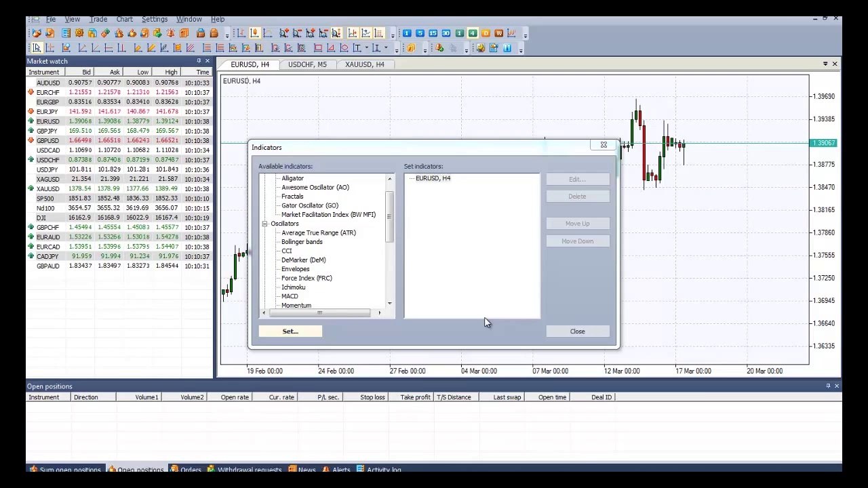Image resolution: width=868 pixels, height=488 pixels.
Task: Open the Orders bottom tab
Action: (x=185, y=469)
